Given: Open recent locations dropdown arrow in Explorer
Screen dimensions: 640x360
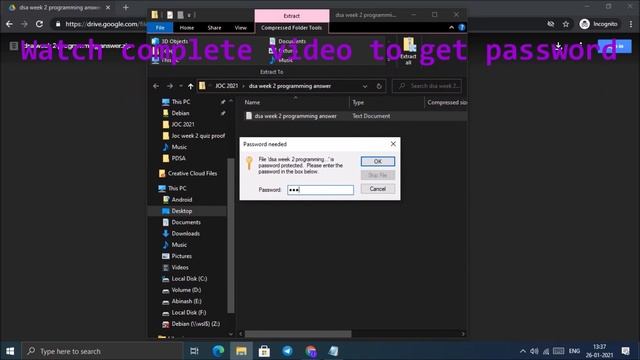Looking at the screenshot, I should [180, 86].
